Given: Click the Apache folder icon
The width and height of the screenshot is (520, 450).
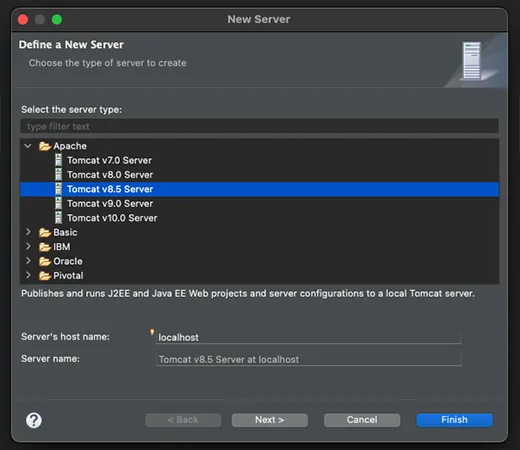Looking at the screenshot, I should (45, 146).
